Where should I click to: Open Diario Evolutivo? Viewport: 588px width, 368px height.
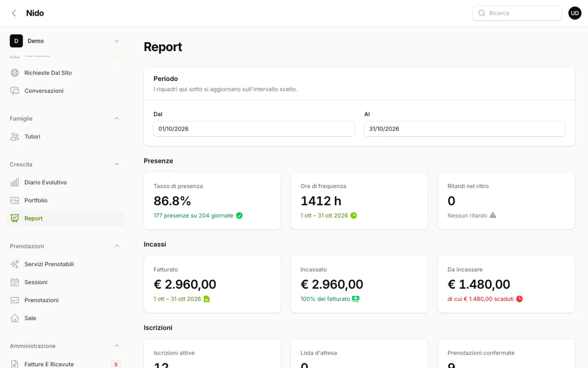click(65, 183)
